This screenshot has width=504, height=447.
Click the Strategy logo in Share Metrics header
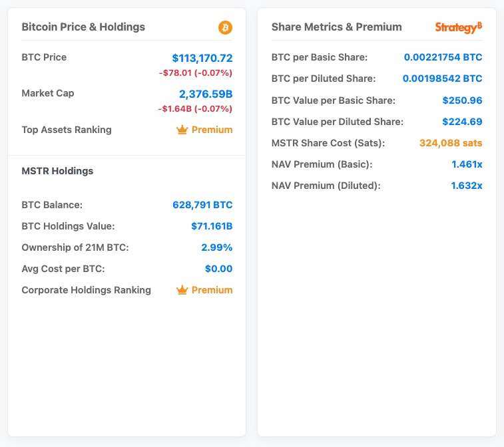(x=458, y=27)
